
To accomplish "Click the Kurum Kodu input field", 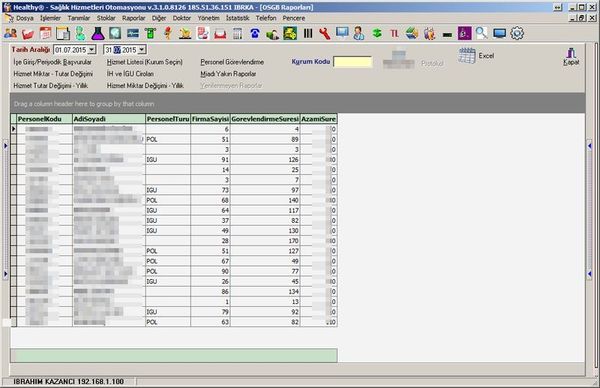I will (x=353, y=62).
